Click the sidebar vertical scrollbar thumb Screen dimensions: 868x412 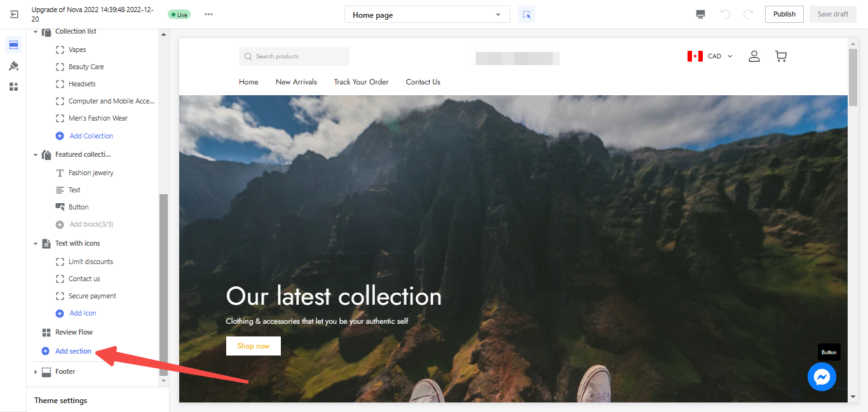click(x=163, y=285)
